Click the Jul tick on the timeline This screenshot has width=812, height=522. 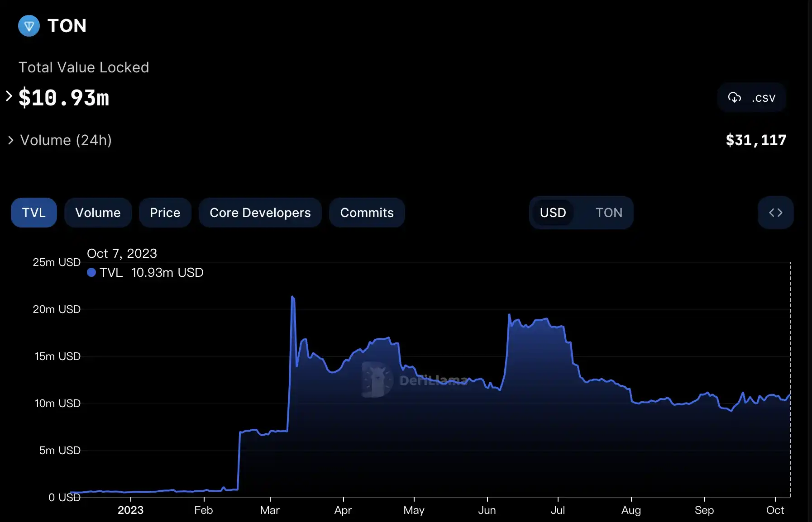558,510
